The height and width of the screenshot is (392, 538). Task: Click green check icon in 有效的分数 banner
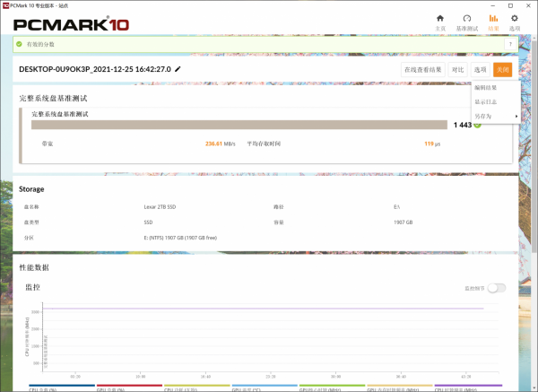pos(18,43)
